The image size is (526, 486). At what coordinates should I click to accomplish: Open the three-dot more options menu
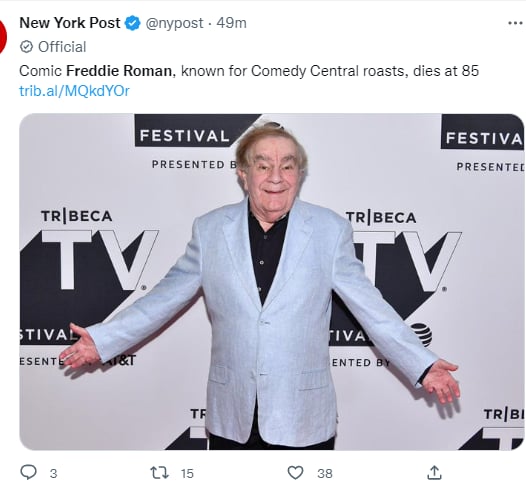point(515,23)
